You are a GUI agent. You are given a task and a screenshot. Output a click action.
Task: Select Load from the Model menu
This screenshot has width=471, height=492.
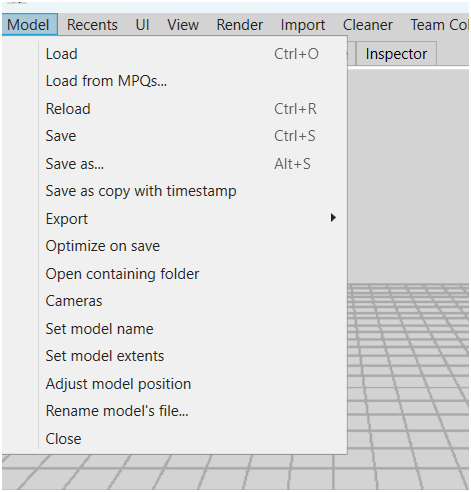192,54
